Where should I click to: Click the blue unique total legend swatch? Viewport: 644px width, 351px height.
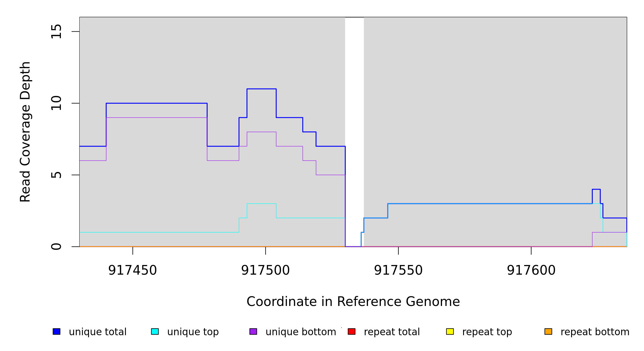coord(56,331)
